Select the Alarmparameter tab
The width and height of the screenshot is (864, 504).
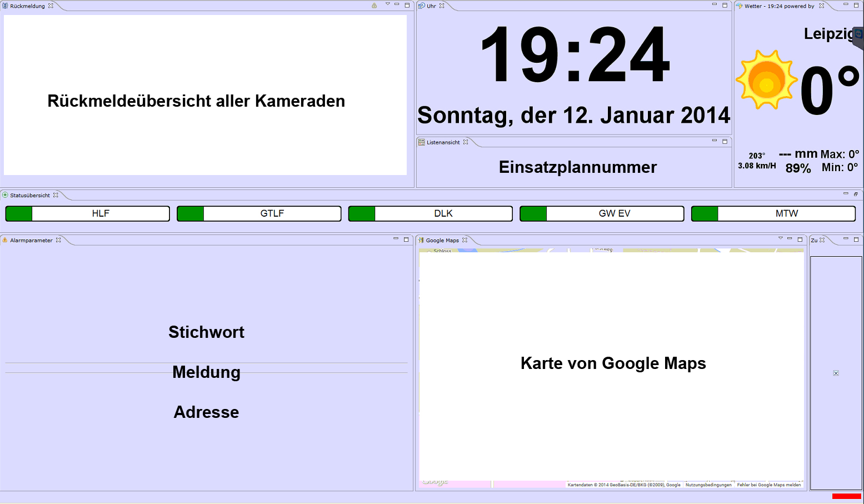click(31, 240)
